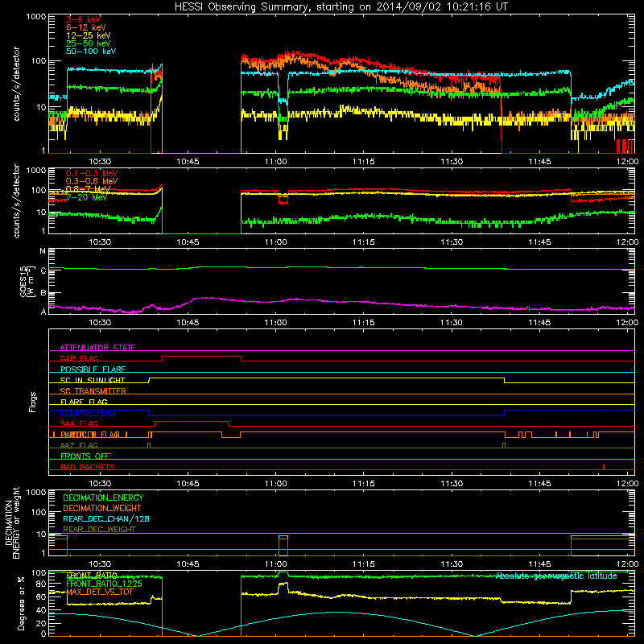Click the Degrees or % axis title
This screenshot has height=644, width=644.
pyautogui.click(x=21, y=603)
